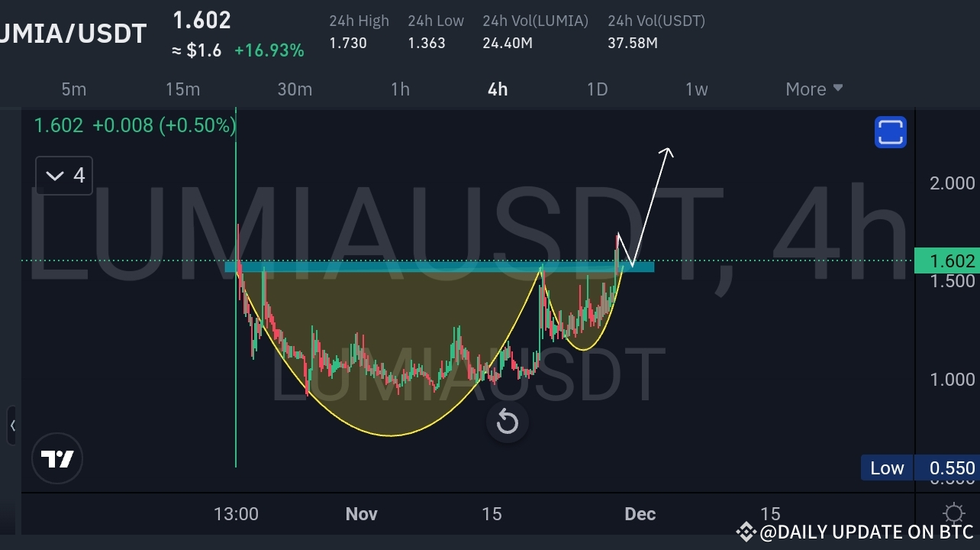Switch to the 1h chart
The image size is (980, 550).
point(400,89)
